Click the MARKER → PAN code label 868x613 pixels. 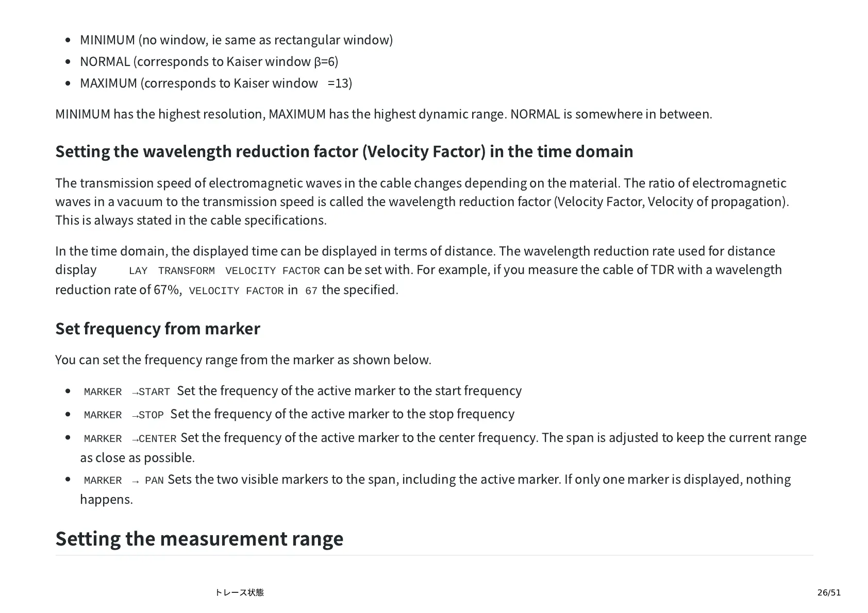124,481
